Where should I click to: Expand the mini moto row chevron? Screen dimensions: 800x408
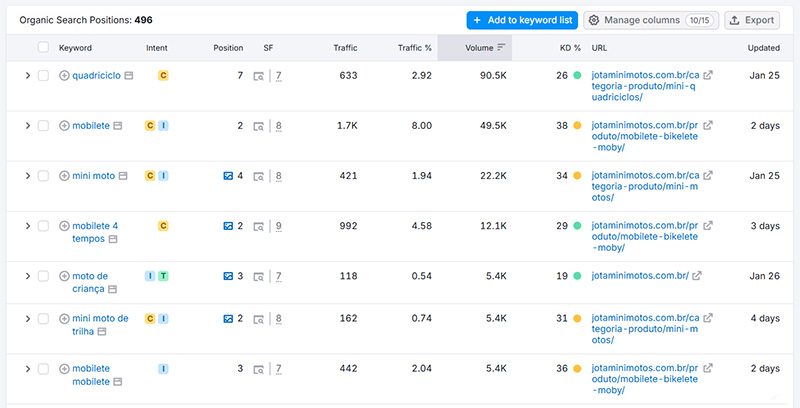[x=27, y=176]
